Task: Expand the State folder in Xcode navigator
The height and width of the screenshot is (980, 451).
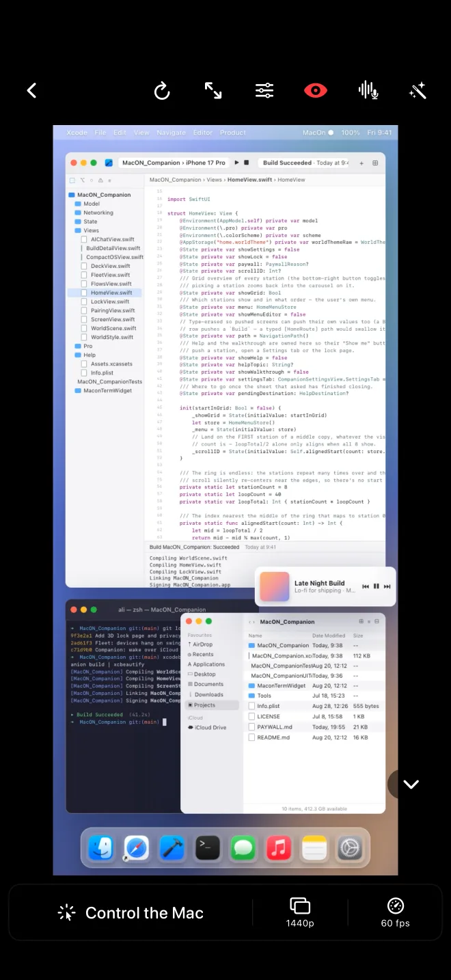Action: [85, 221]
